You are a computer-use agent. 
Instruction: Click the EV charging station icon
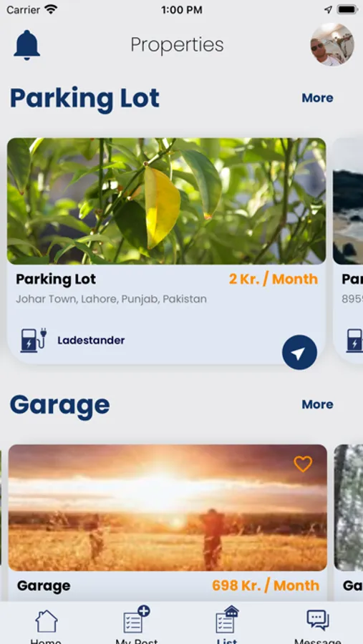click(x=34, y=340)
